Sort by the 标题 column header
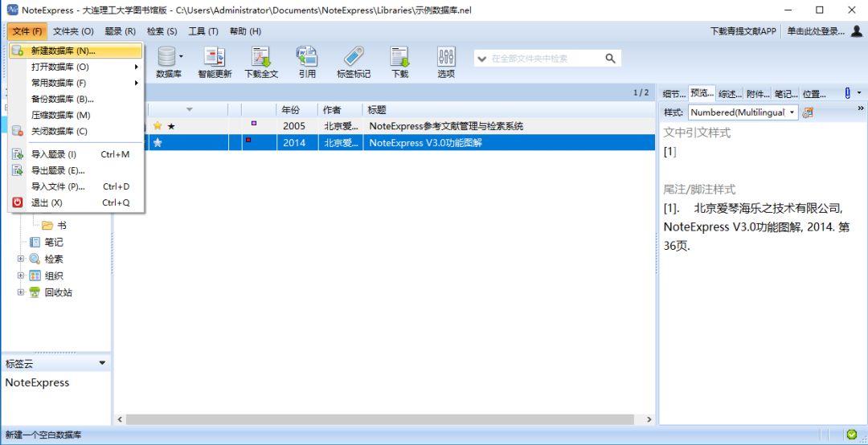868x445 pixels. 509,109
